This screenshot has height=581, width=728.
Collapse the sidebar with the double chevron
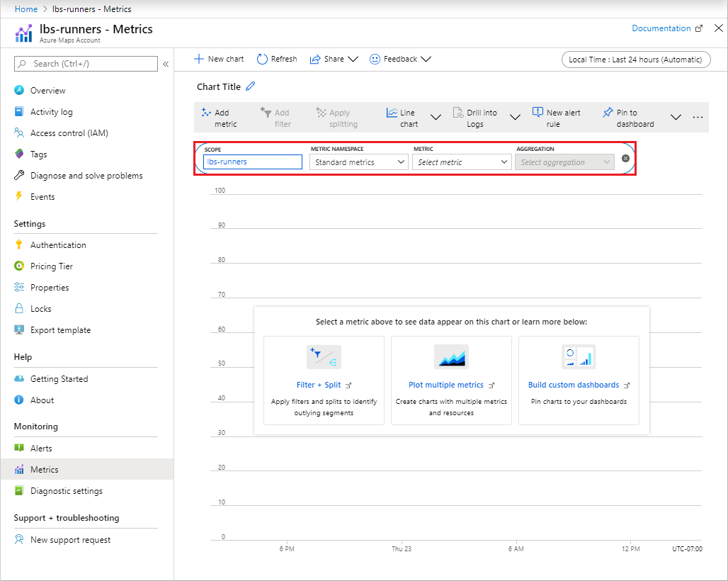click(x=166, y=63)
